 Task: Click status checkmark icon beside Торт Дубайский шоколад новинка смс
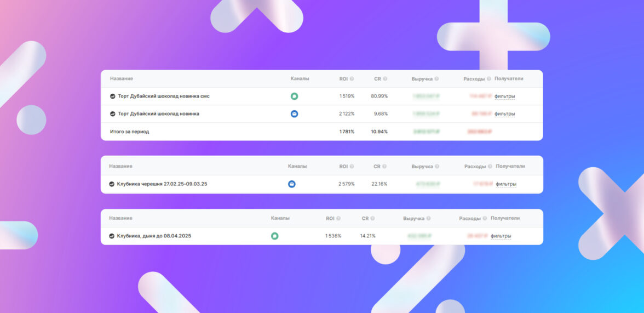[113, 96]
